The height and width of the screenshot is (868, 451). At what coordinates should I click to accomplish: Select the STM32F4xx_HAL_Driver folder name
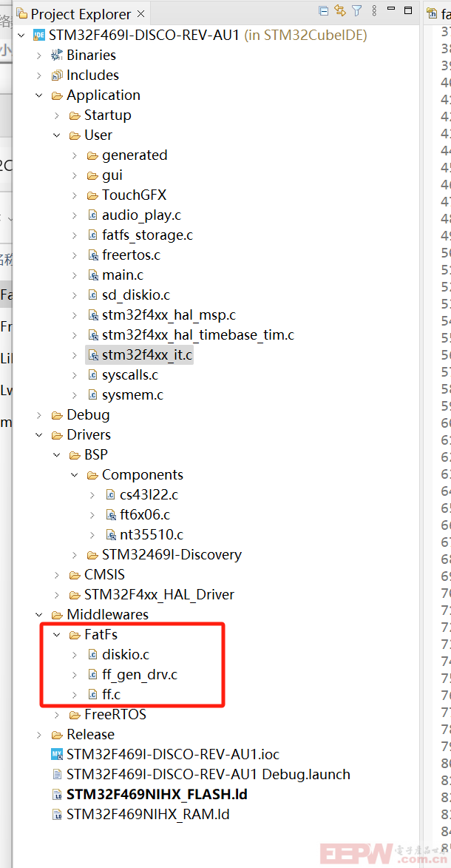pos(160,594)
